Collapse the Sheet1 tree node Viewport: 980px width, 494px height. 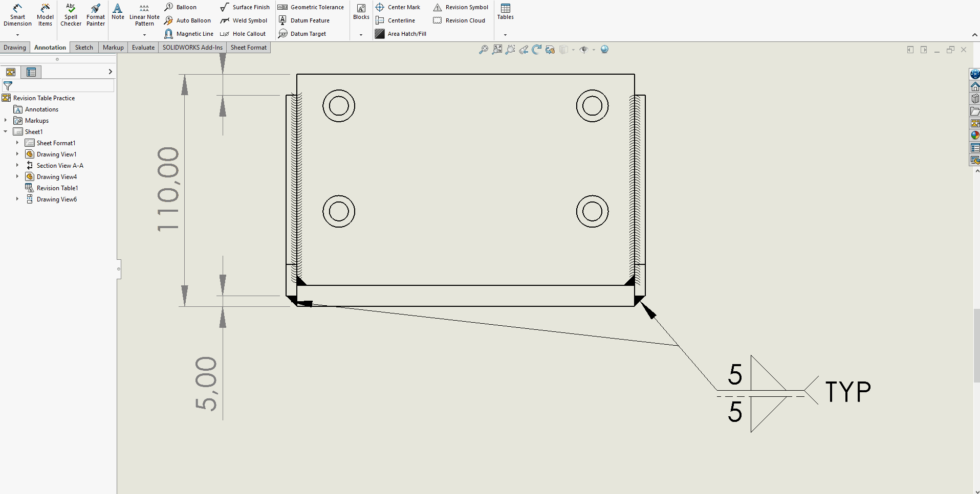(x=6, y=131)
